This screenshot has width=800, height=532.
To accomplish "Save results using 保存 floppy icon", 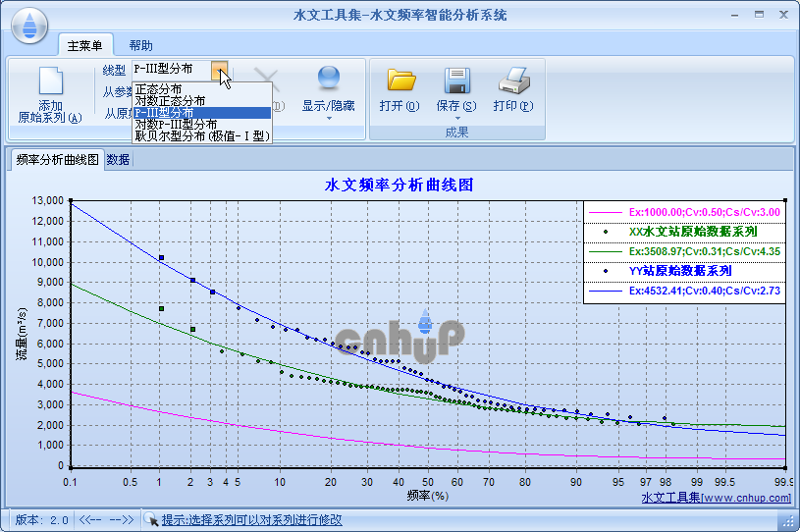I will pyautogui.click(x=455, y=80).
